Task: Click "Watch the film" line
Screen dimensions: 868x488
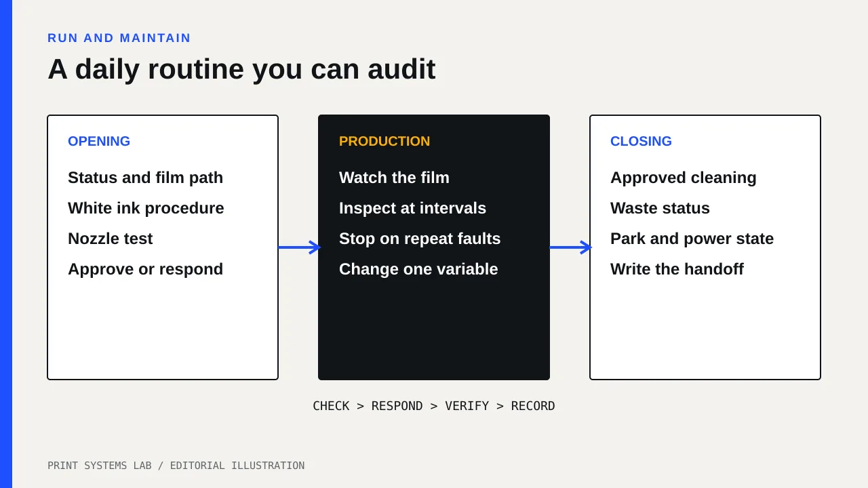Action: click(x=394, y=178)
